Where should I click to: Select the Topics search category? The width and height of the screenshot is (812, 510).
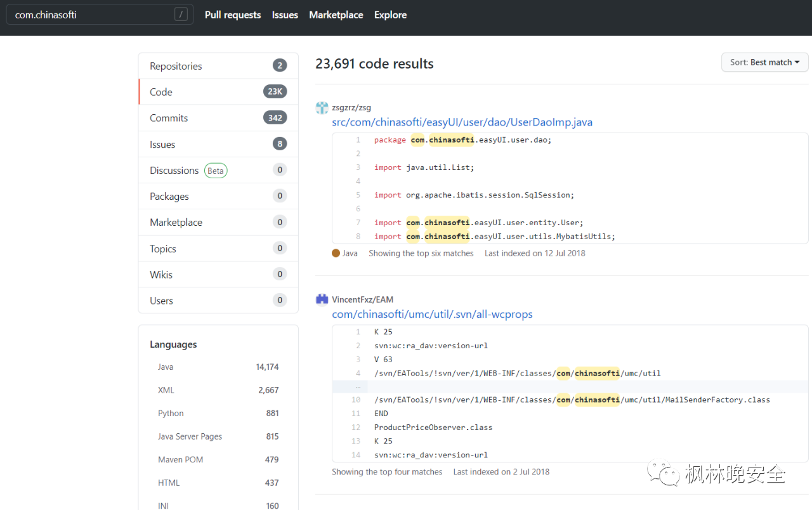(218, 249)
